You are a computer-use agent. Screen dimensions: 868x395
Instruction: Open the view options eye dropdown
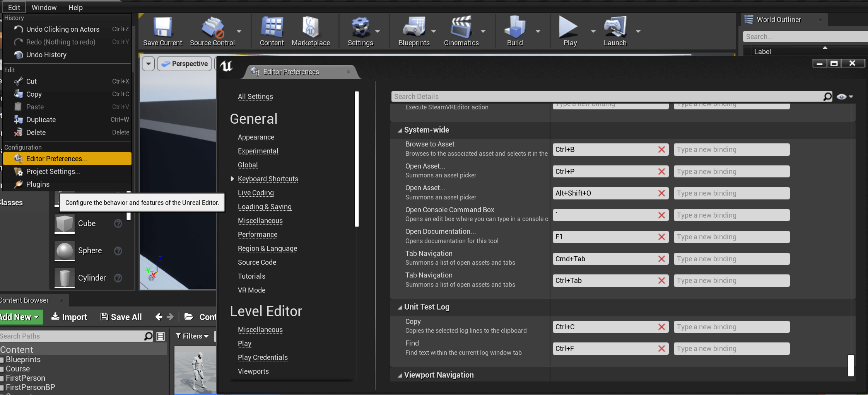845,97
